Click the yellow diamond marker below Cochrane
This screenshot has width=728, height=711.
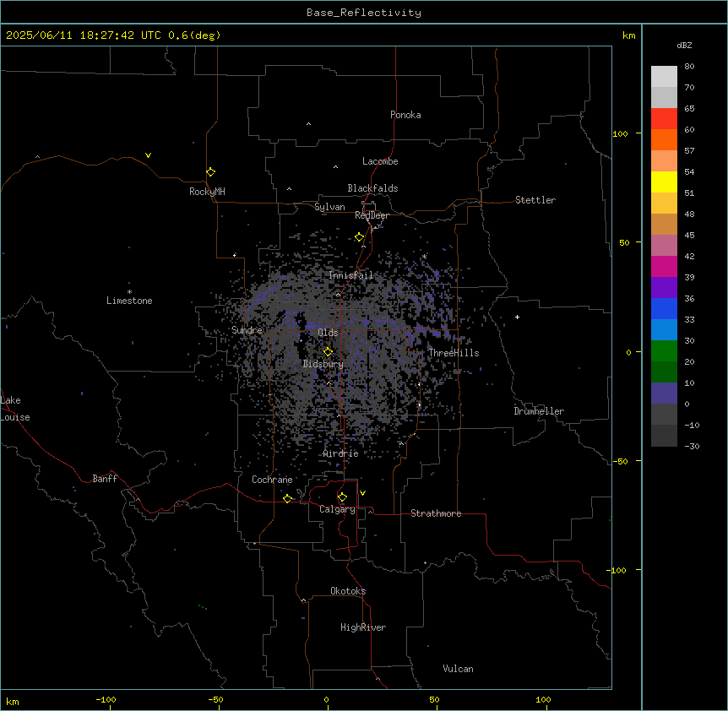point(287,498)
